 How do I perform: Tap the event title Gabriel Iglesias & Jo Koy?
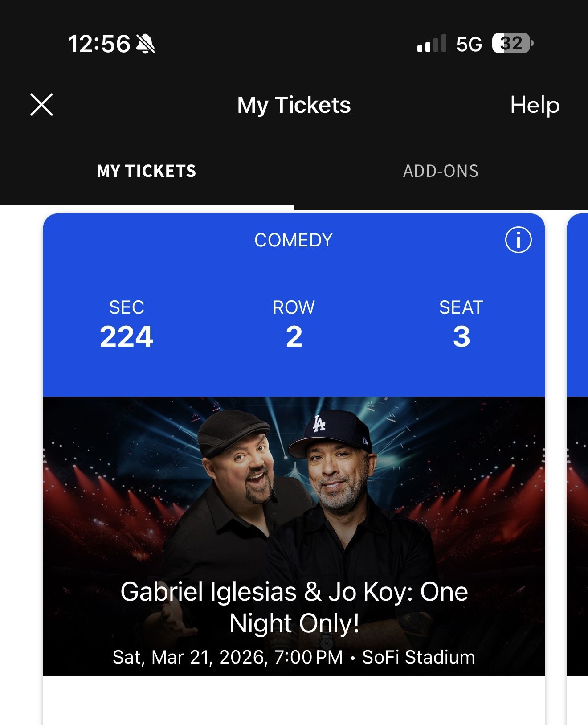pyautogui.click(x=294, y=607)
